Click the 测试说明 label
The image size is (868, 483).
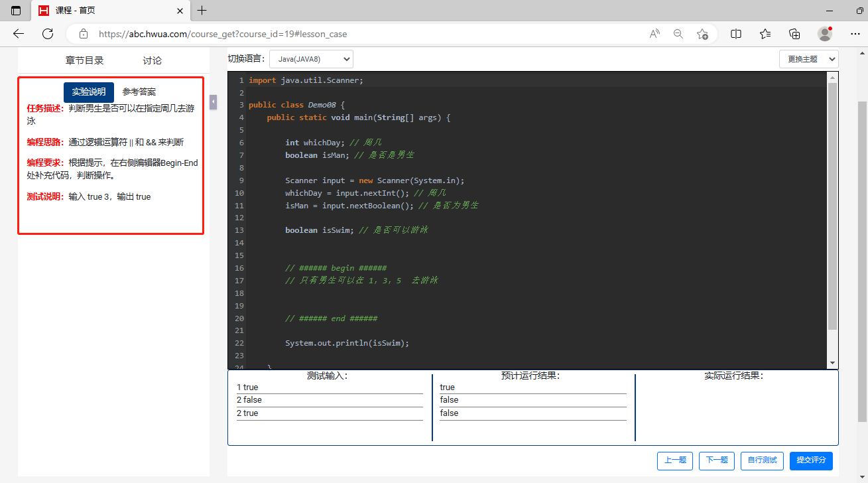45,196
